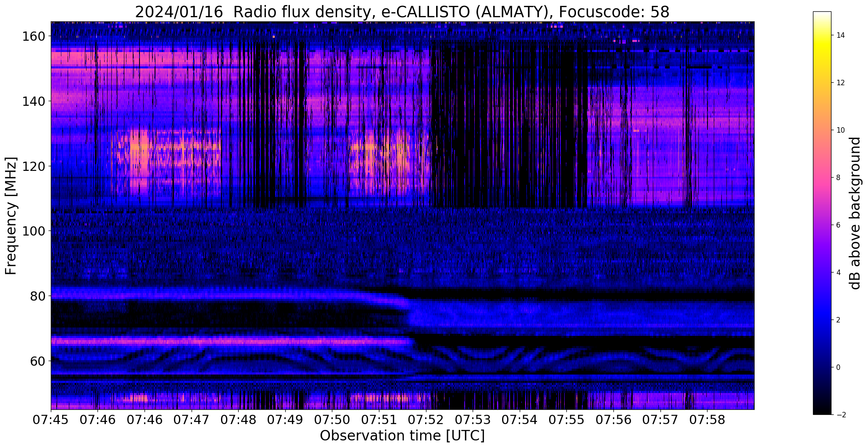Select the 'Observation time [UTC]' axis label
This screenshot has height=448, width=868.
coord(402,436)
